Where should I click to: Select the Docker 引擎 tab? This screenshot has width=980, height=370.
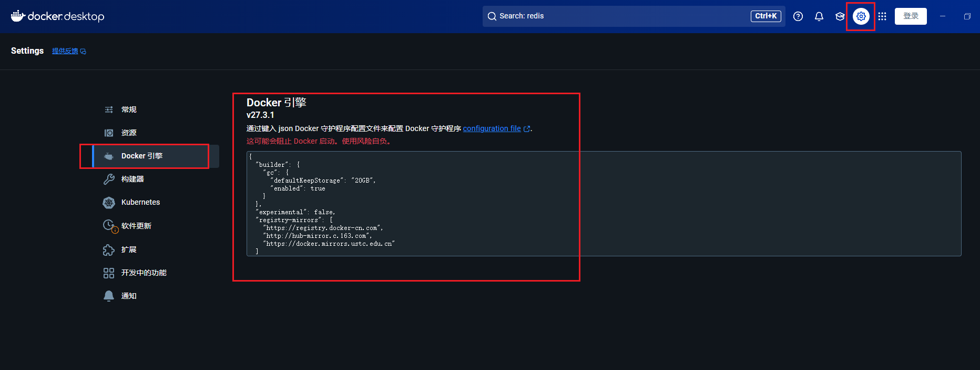tap(155, 156)
